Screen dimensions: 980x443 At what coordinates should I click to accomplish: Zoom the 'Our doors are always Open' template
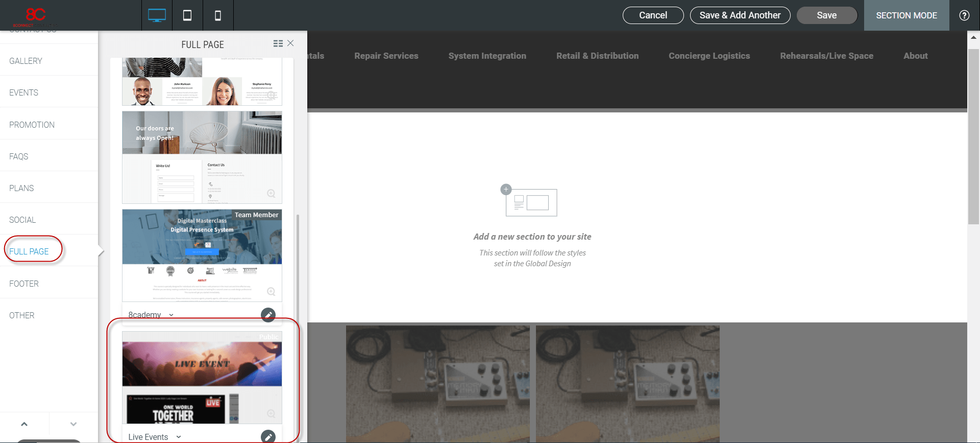click(x=271, y=194)
